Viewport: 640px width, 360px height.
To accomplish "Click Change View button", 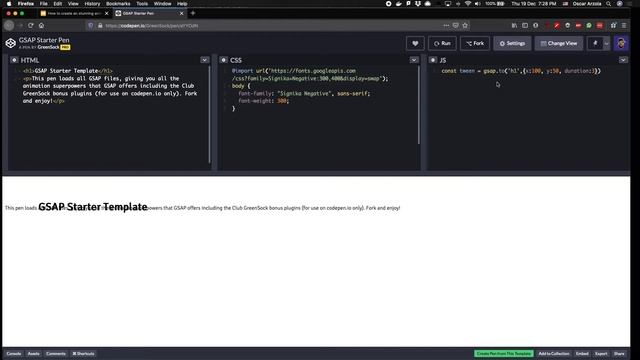I will (559, 43).
